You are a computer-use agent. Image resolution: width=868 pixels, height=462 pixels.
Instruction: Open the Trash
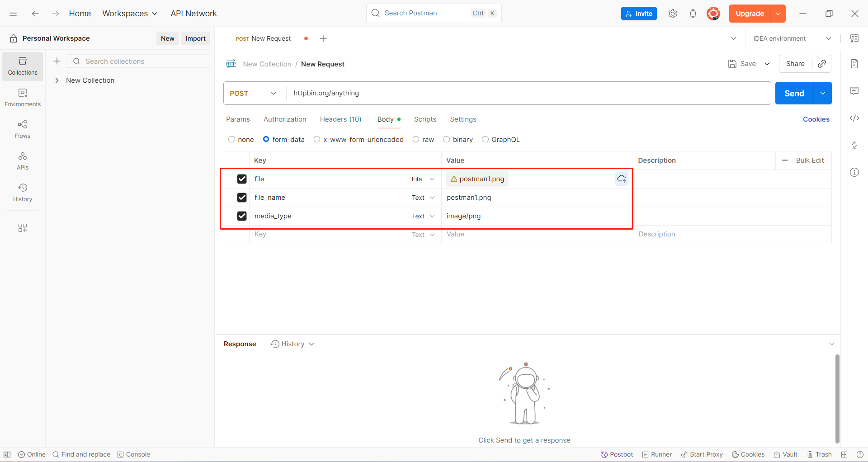coord(820,454)
